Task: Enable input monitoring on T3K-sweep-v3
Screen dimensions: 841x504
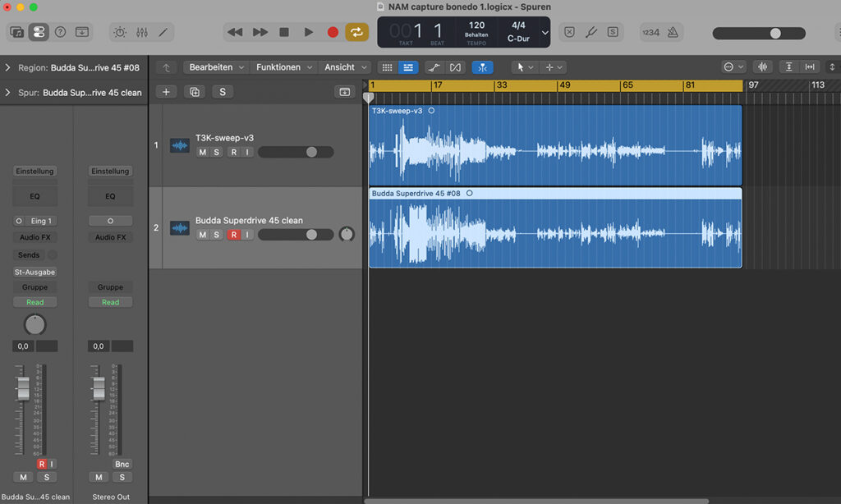Action: [x=247, y=153]
